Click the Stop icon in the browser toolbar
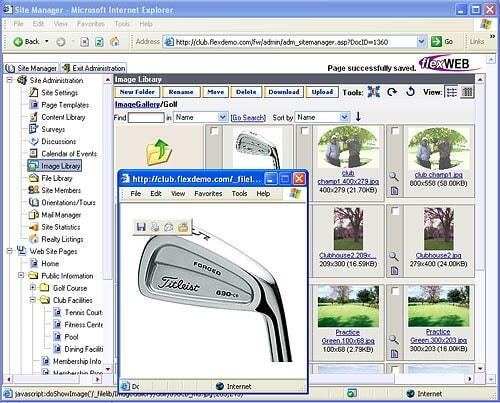 point(85,42)
